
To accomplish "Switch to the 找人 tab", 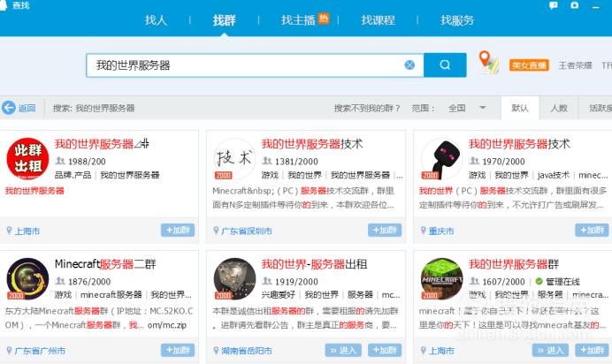I will click(x=156, y=19).
